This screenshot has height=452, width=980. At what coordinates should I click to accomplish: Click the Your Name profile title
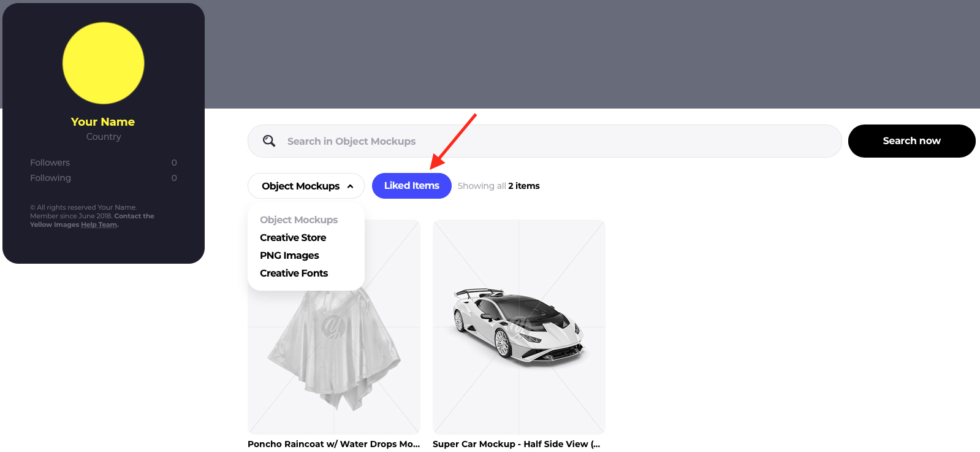(103, 121)
